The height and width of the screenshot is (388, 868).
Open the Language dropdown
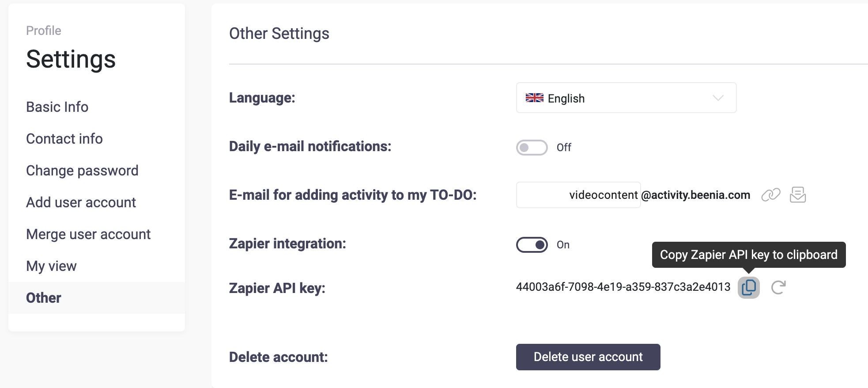pos(626,98)
